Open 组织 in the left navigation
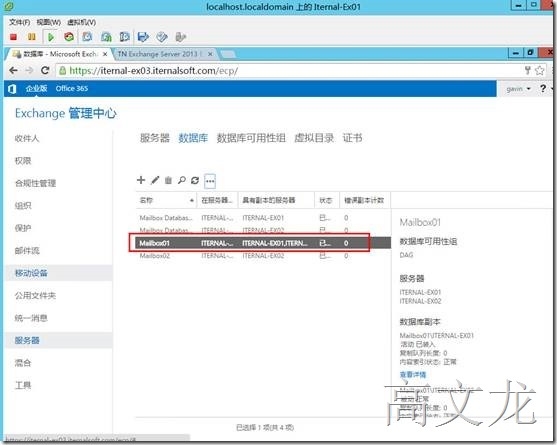The image size is (557, 445). pyautogui.click(x=23, y=206)
